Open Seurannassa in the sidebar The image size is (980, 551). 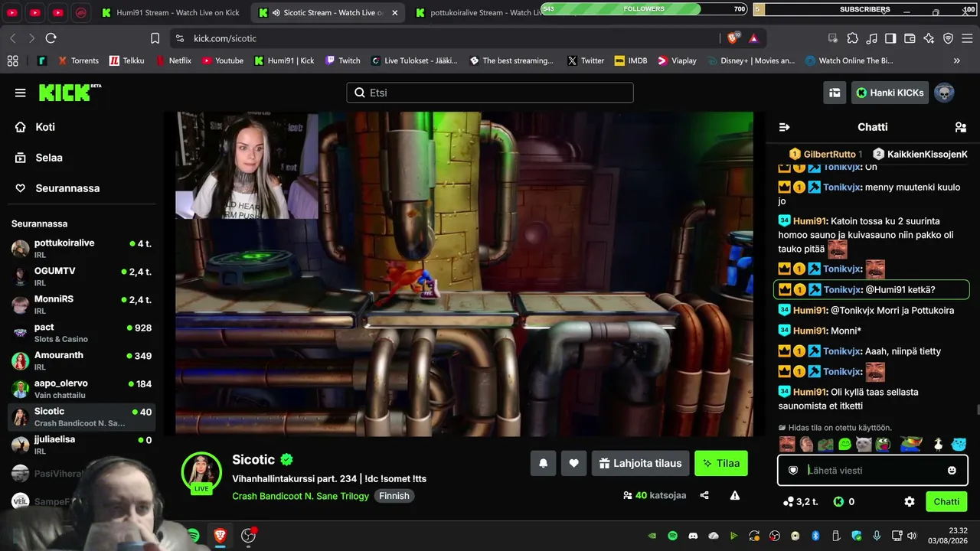point(67,188)
